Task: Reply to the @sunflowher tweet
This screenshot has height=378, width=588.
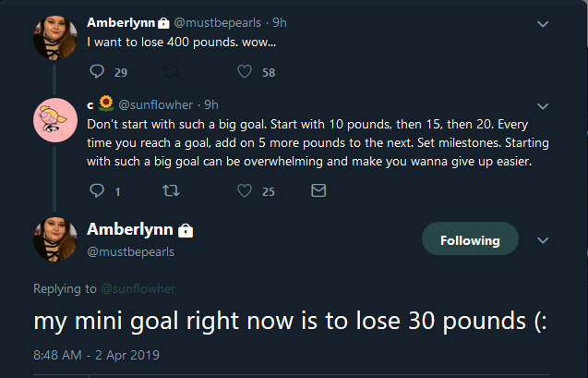Action: pyautogui.click(x=97, y=190)
